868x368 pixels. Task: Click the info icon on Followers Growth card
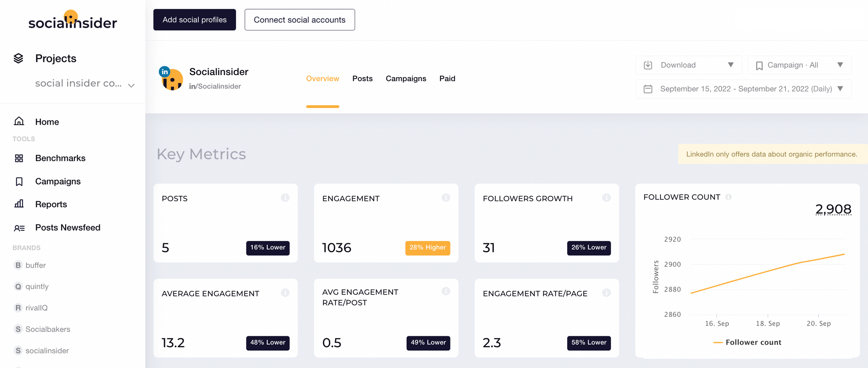[x=606, y=198]
